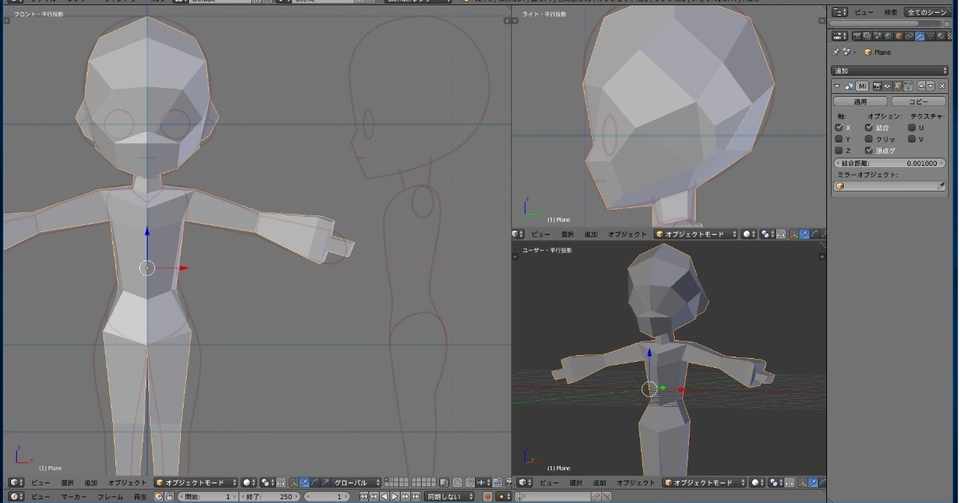Open pivot point selector in front viewport header

point(266,483)
